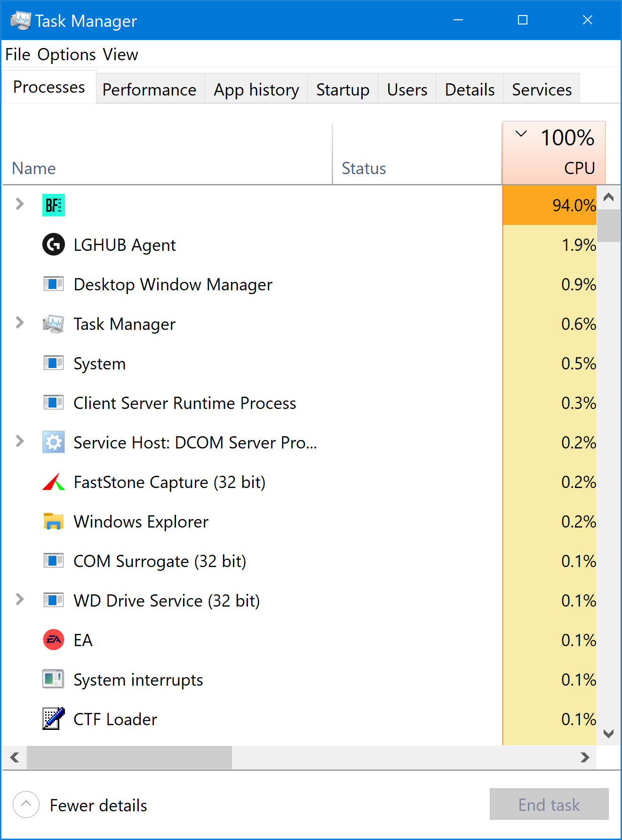Viewport: 622px width, 840px height.
Task: Click the Desktop Window Manager icon
Action: [54, 284]
